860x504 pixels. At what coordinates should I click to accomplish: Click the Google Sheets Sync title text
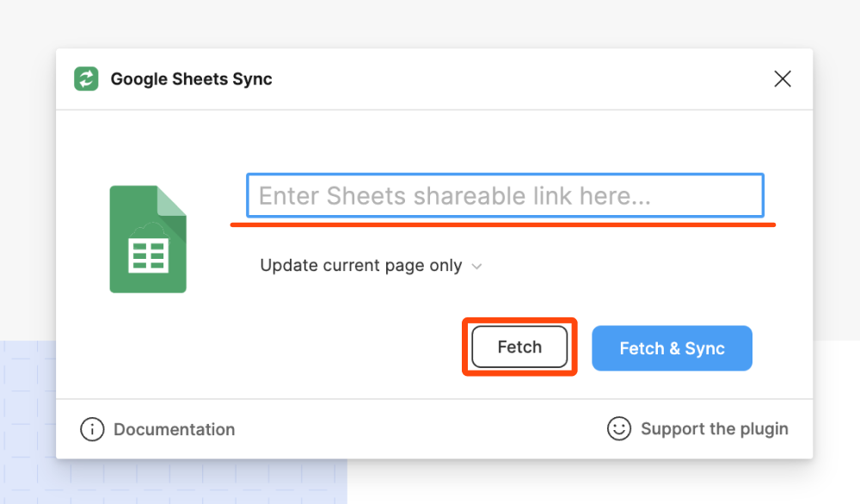[x=191, y=79]
